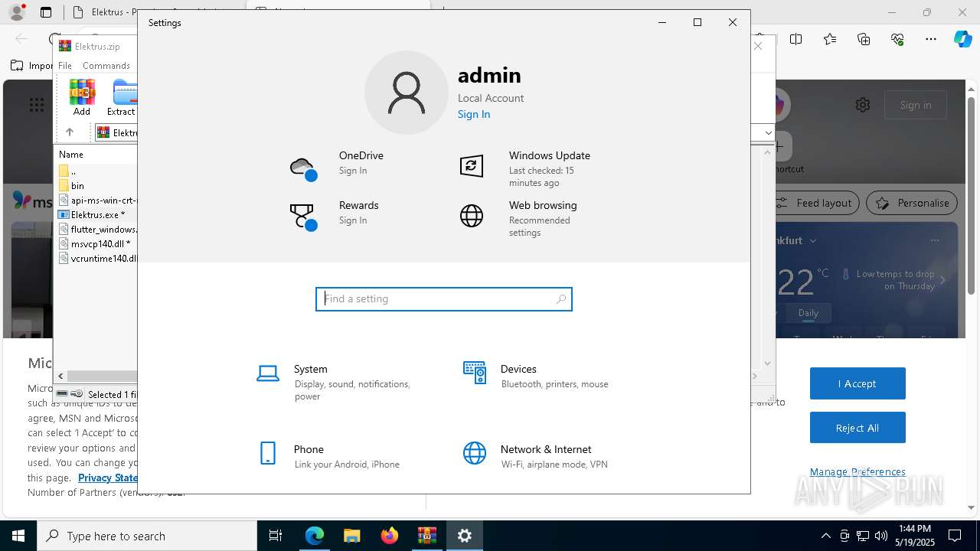Open Edge split screen view

point(796,39)
